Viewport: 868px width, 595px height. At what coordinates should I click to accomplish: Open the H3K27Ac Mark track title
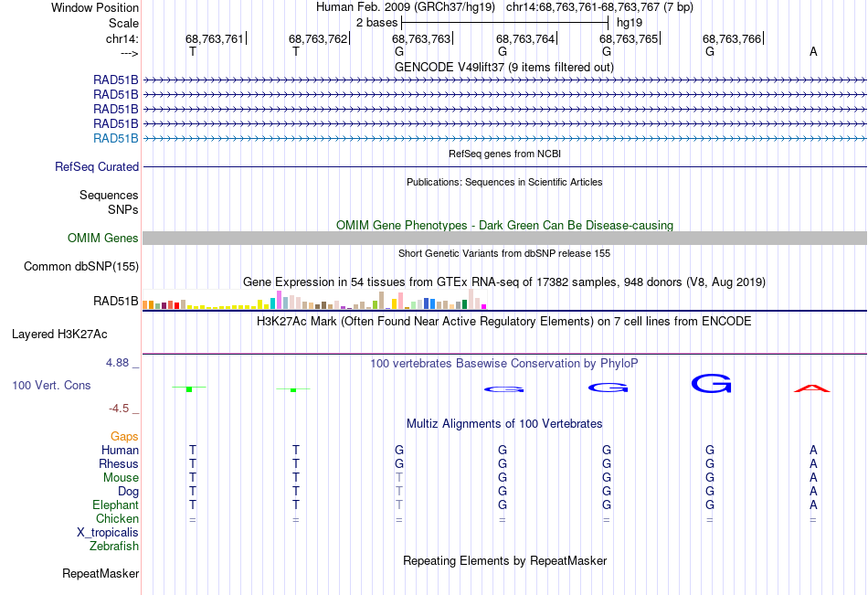[503, 322]
